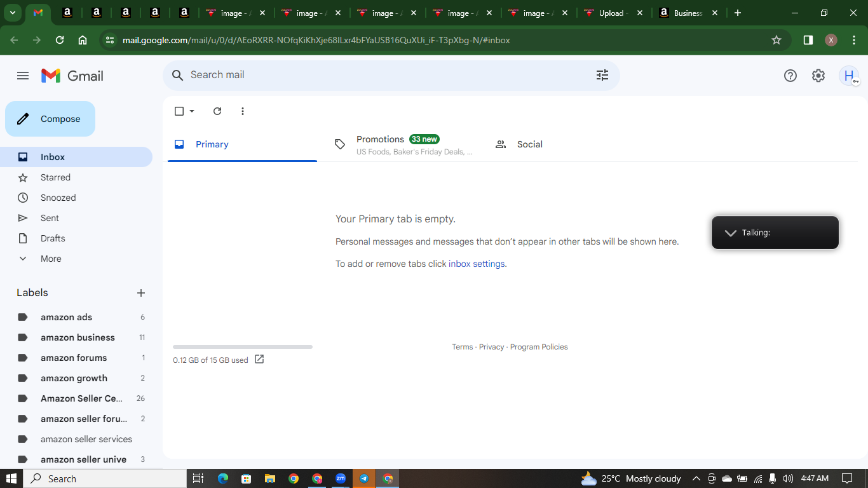The image size is (868, 488).
Task: Click the Windows taskbar Search box
Action: tap(105, 478)
